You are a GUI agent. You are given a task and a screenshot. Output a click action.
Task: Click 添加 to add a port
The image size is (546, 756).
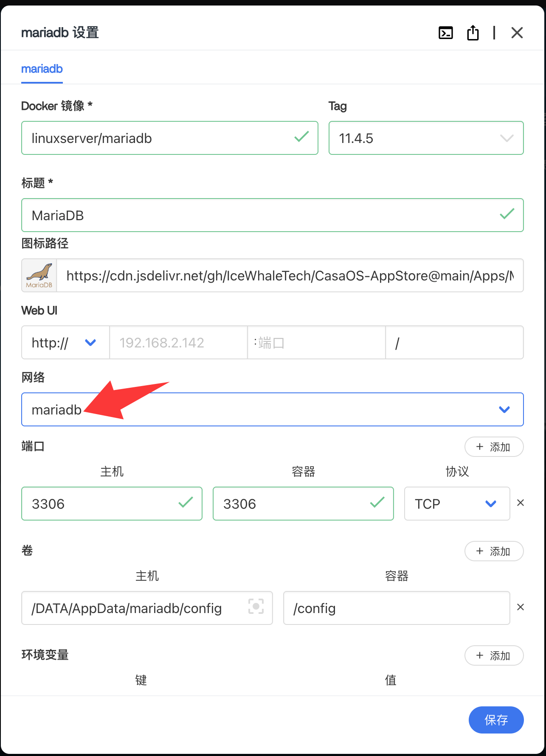[494, 447]
